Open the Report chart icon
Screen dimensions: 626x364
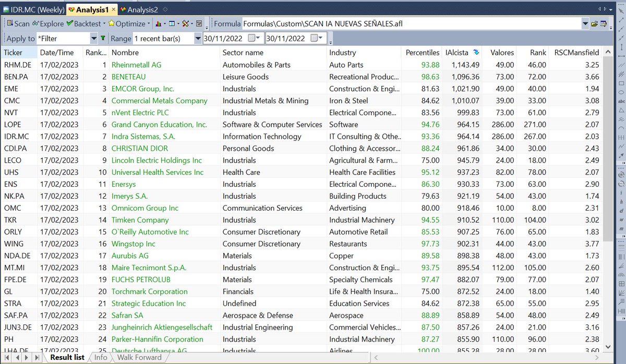pyautogui.click(x=159, y=23)
